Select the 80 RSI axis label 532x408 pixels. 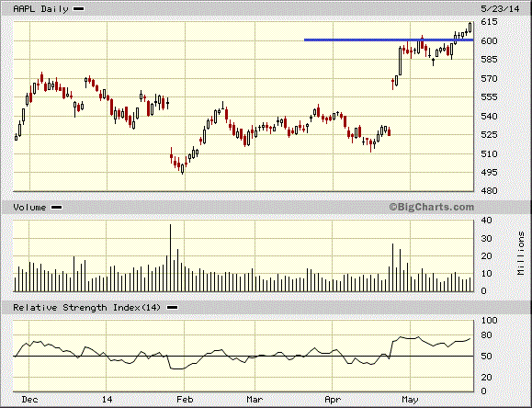(x=487, y=335)
